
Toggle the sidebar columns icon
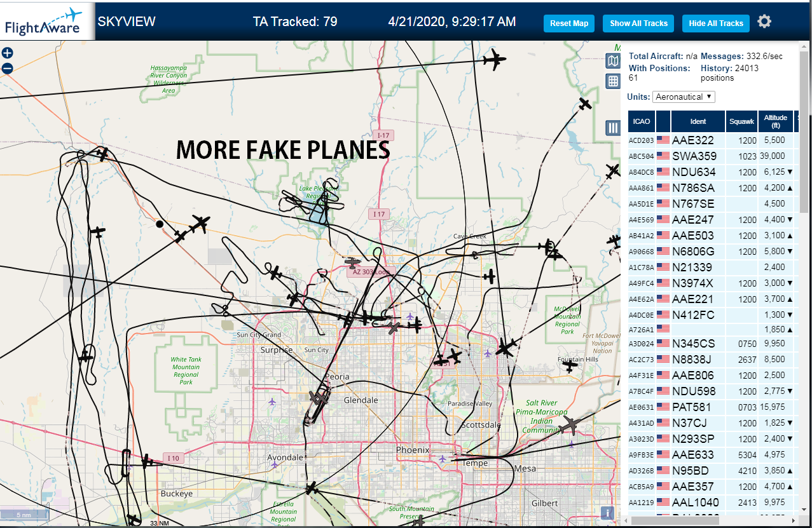pos(613,128)
